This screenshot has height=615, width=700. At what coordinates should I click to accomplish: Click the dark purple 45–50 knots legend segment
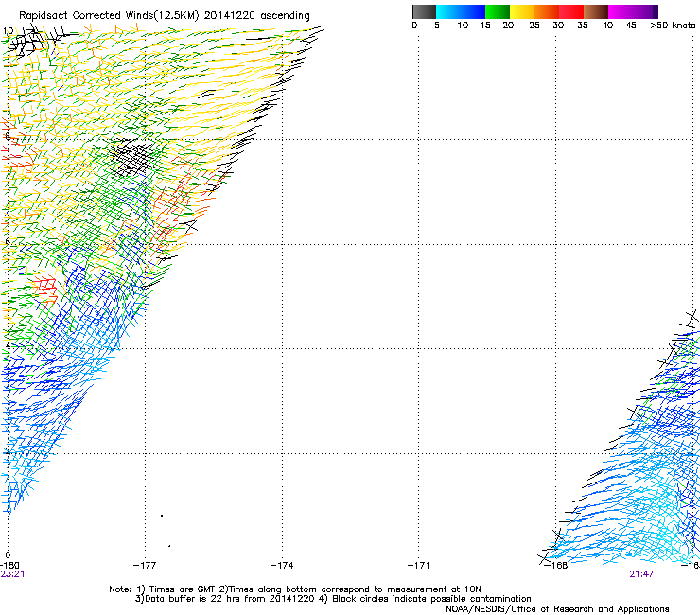point(645,11)
